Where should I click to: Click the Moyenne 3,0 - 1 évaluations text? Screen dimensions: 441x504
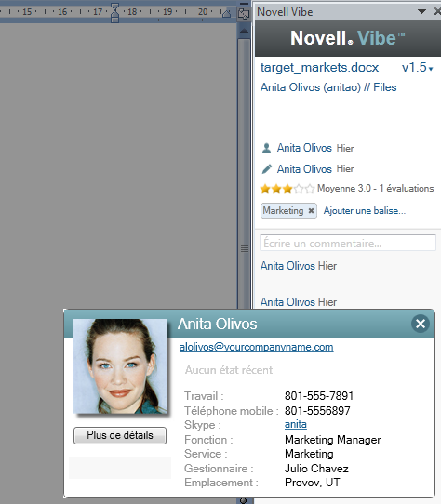click(375, 189)
